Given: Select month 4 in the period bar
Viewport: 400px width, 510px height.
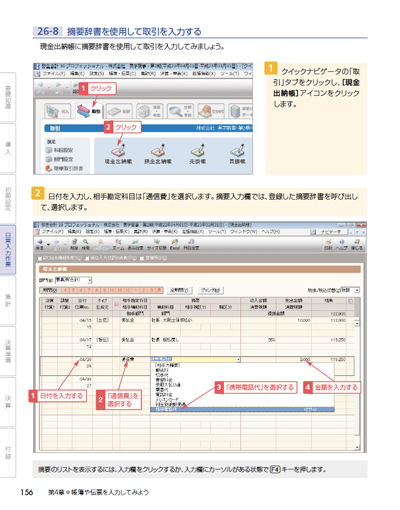Looking at the screenshot, I should (x=66, y=290).
